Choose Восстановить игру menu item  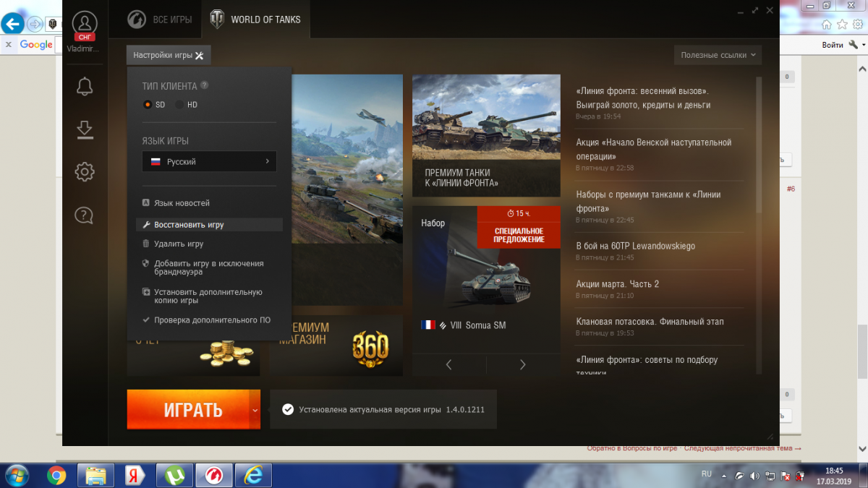(x=209, y=225)
